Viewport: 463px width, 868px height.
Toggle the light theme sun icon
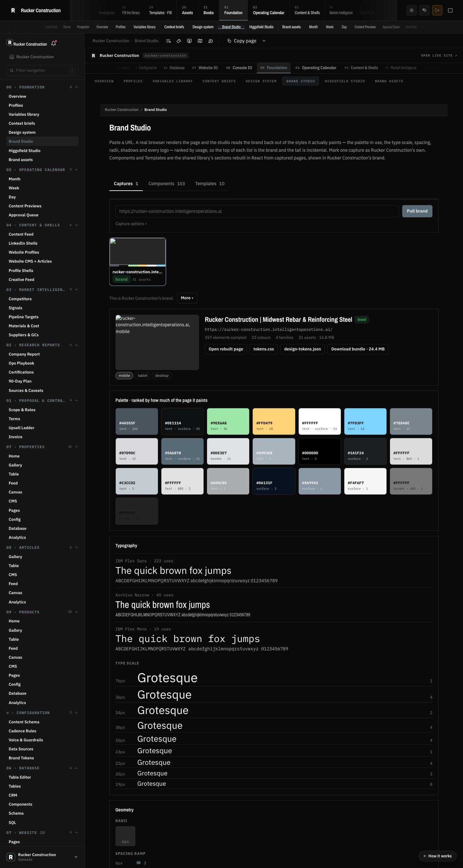(x=412, y=10)
